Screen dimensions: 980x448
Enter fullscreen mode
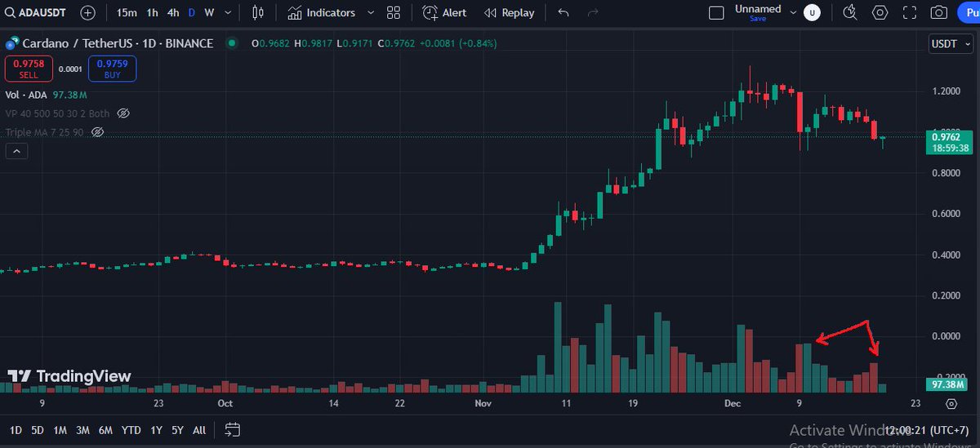coord(910,12)
